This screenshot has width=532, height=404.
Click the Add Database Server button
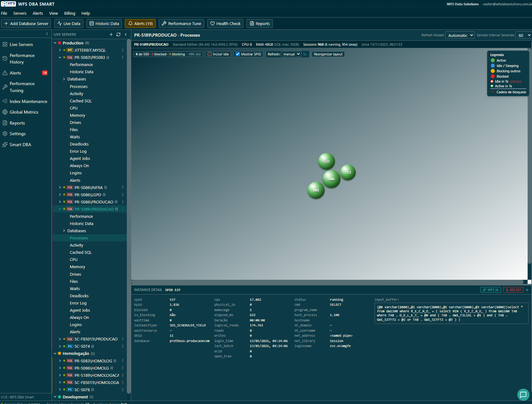[26, 23]
